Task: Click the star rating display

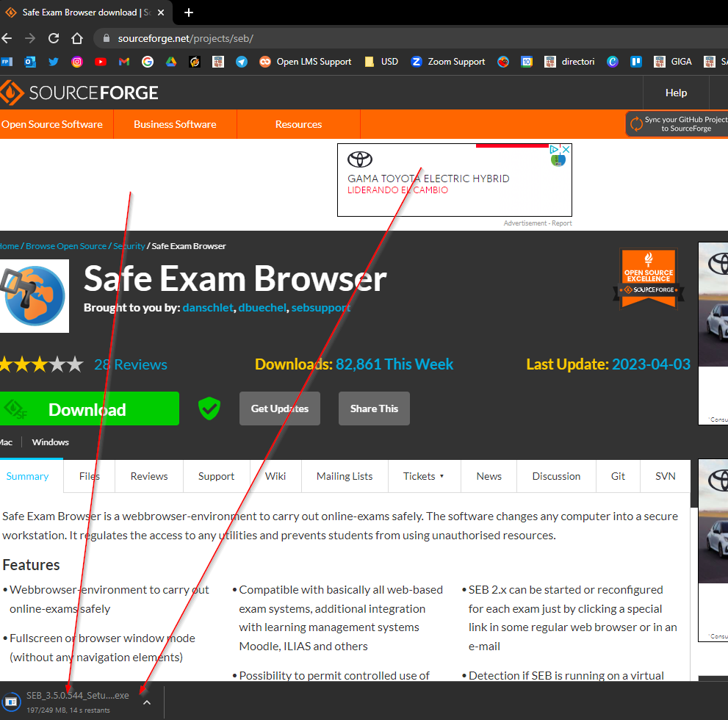Action: tap(41, 364)
